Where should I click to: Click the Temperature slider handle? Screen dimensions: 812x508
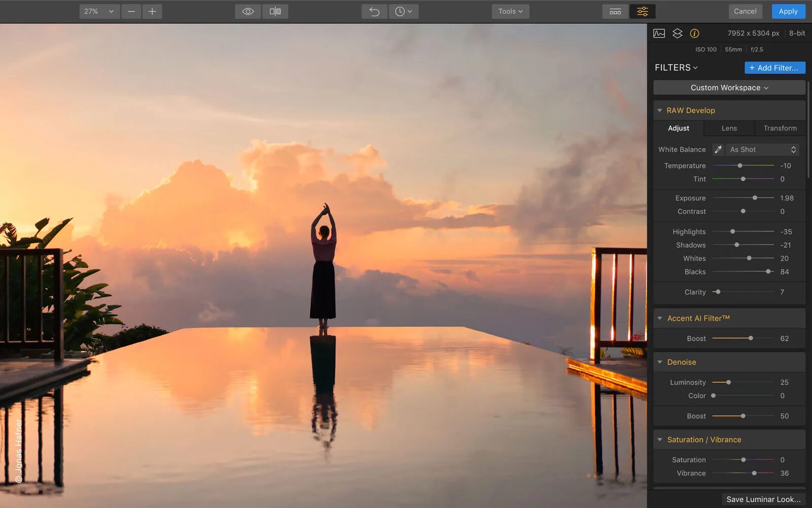pos(740,166)
